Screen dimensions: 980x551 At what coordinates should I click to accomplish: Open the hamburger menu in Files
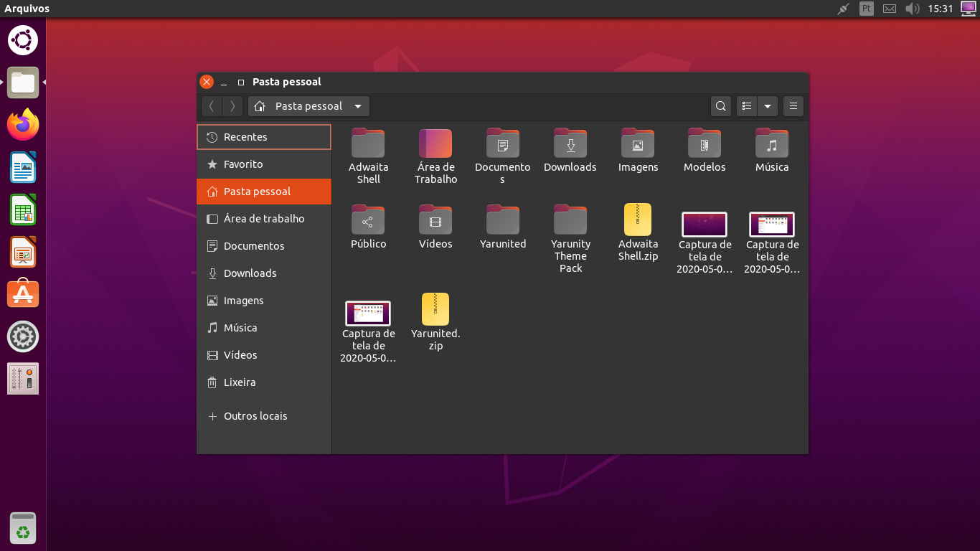(x=793, y=105)
